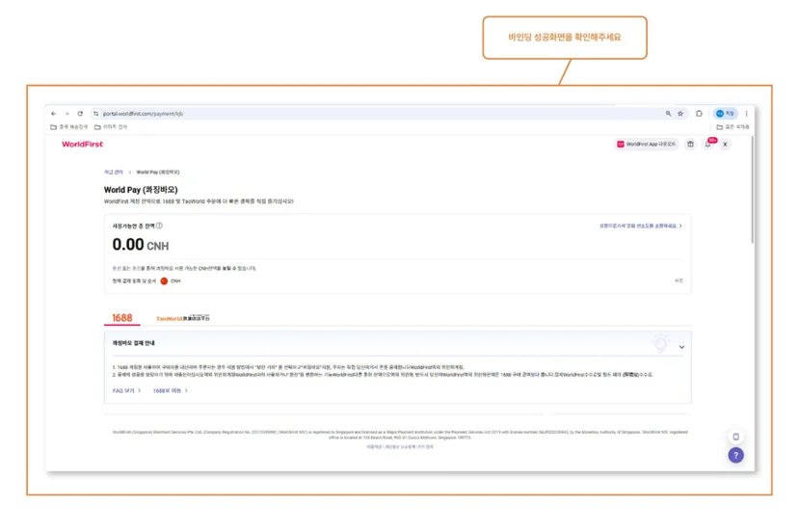
Task: Open notifications bell with red badge
Action: (x=708, y=144)
